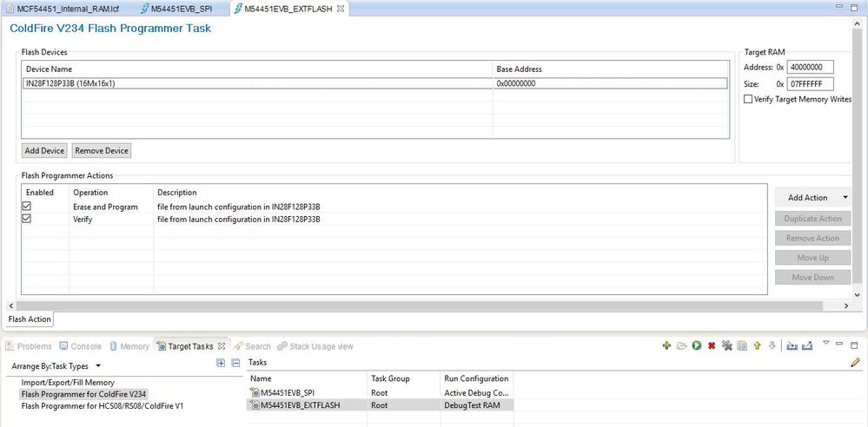Select the M54451EVB_SPI task row
Viewport: 868px width, 427px height.
[x=380, y=392]
